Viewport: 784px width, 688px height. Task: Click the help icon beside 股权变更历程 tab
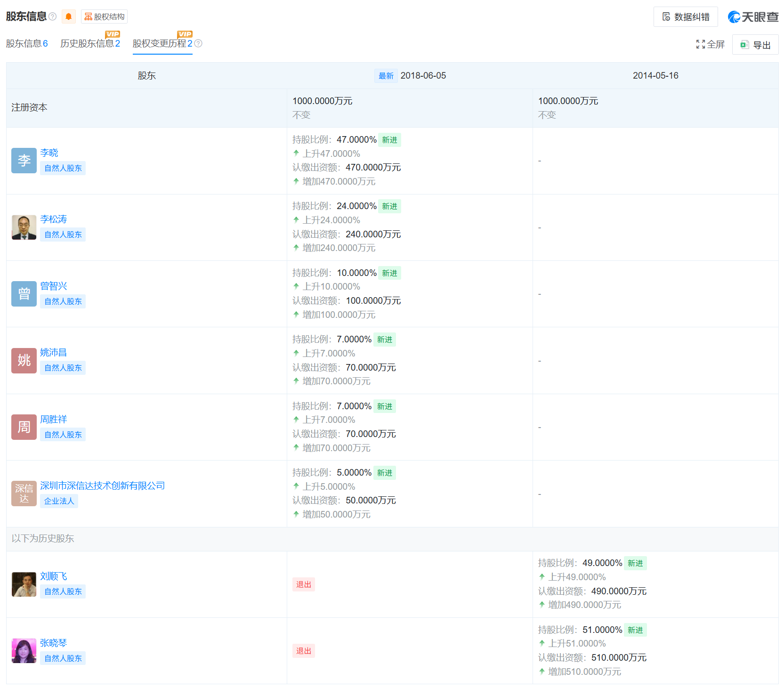click(199, 44)
